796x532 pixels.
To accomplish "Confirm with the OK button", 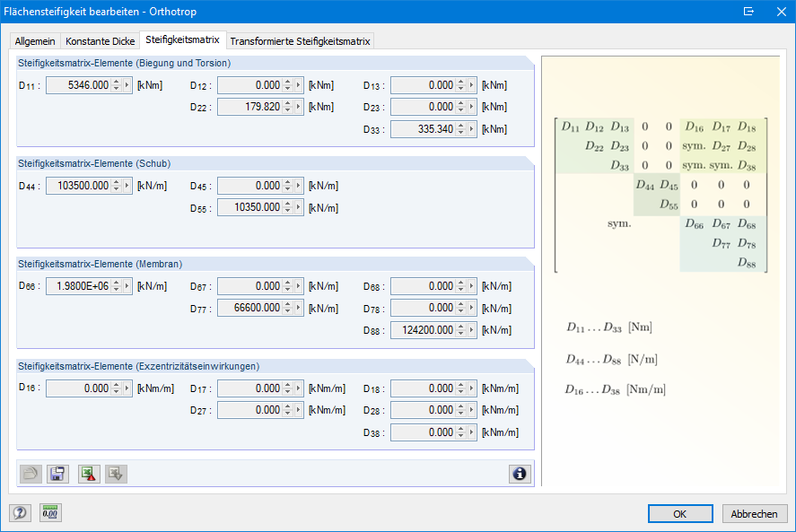I will coord(680,514).
